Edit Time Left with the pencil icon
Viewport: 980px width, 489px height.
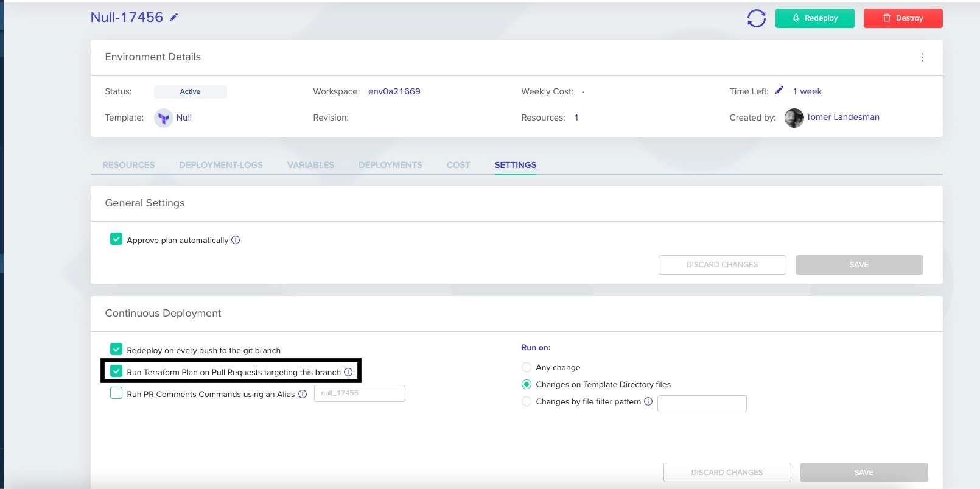pos(779,90)
